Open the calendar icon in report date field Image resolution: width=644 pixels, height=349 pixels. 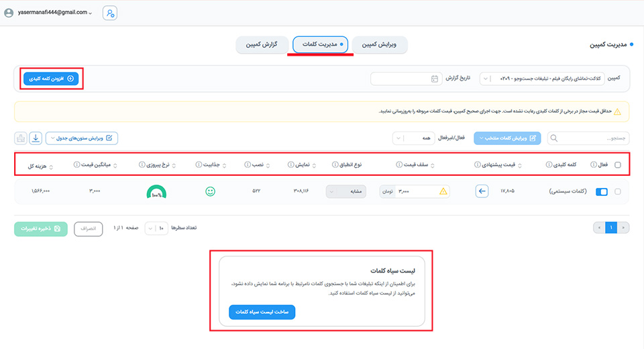(x=435, y=79)
